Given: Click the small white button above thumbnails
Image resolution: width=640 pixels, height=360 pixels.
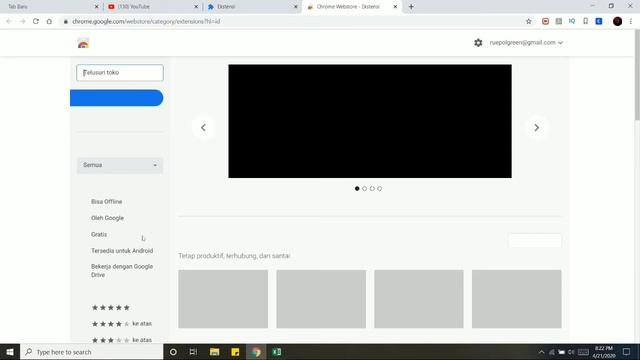Looking at the screenshot, I should point(535,240).
